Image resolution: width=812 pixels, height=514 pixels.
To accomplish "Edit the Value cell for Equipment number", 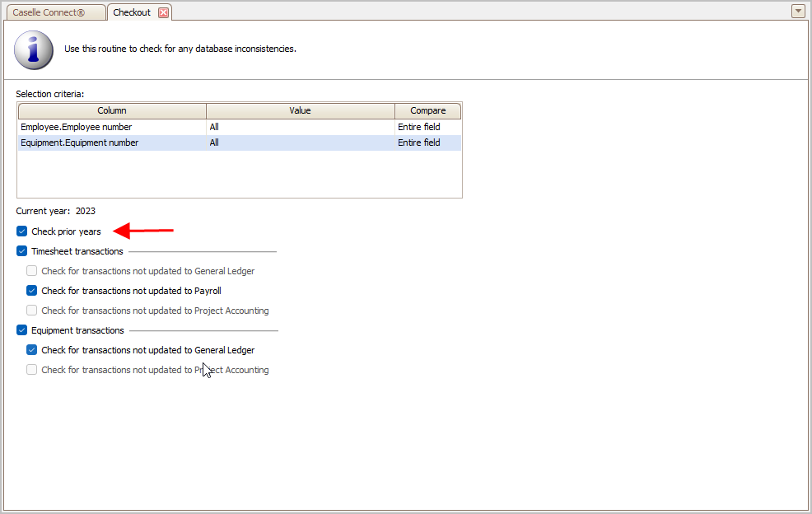I will pyautogui.click(x=300, y=143).
